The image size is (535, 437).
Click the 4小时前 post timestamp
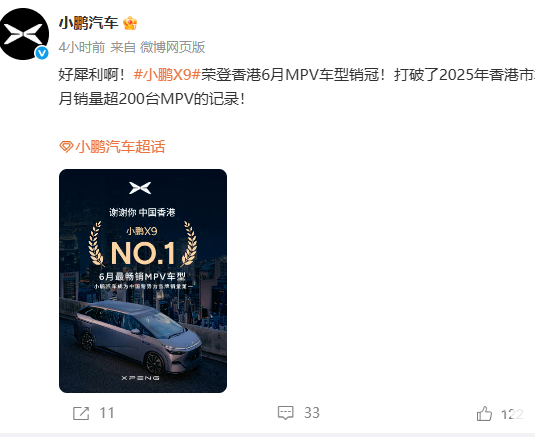click(82, 47)
